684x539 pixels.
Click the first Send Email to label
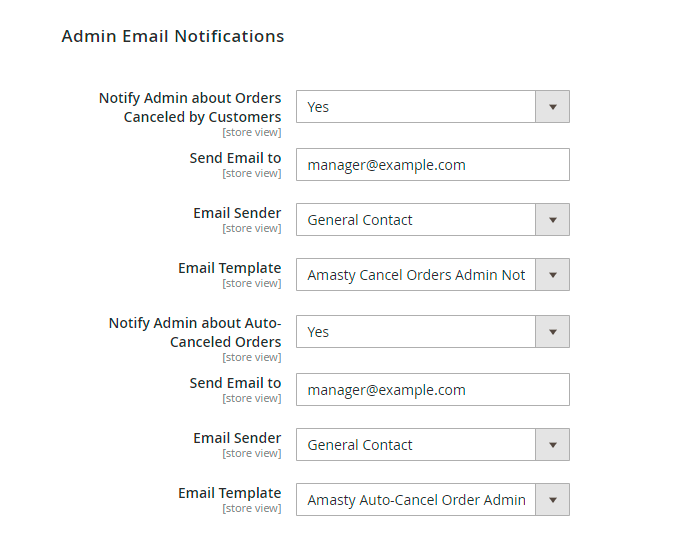[x=235, y=158]
